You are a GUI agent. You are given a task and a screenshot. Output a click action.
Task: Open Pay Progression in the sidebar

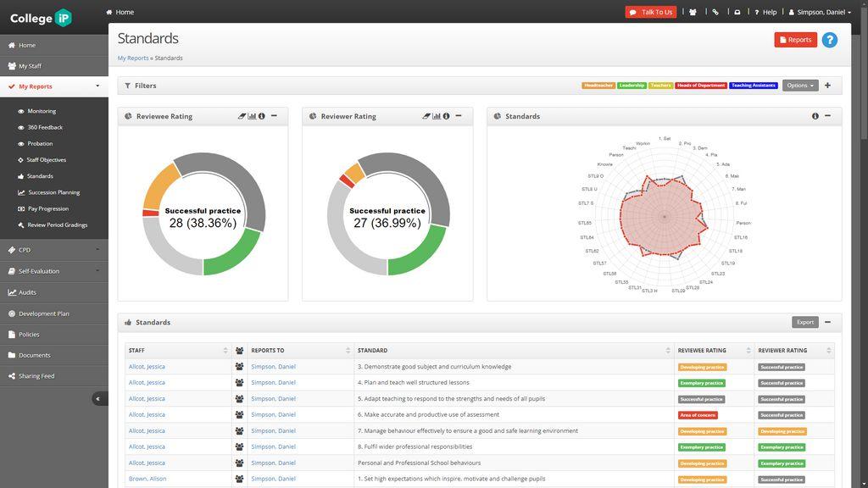pyautogui.click(x=48, y=208)
